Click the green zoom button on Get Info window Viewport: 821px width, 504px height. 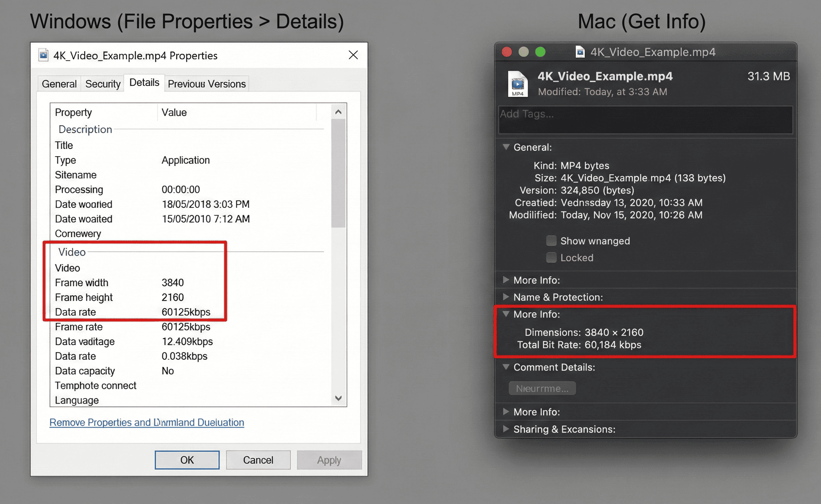541,52
